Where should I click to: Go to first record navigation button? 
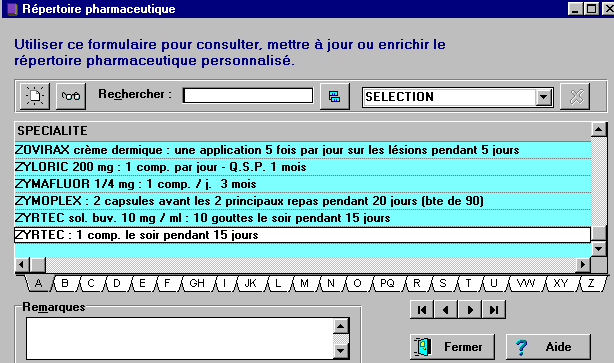(422, 310)
